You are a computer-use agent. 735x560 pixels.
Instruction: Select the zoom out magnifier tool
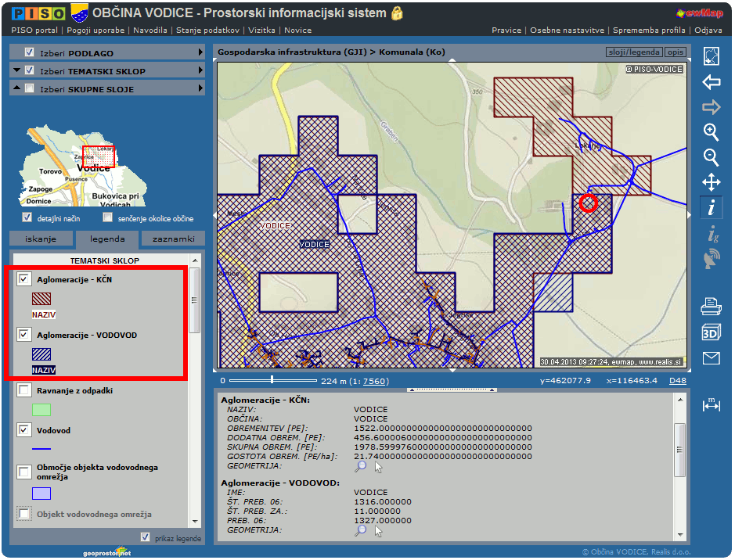711,157
